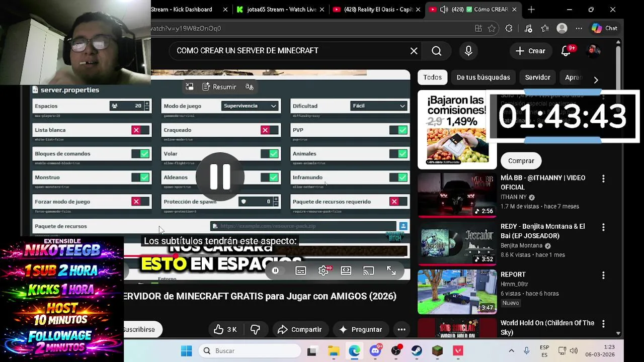Open the Modo de juego Supervivencia dropdown
Screen dimensions: 644x362
coord(250,106)
